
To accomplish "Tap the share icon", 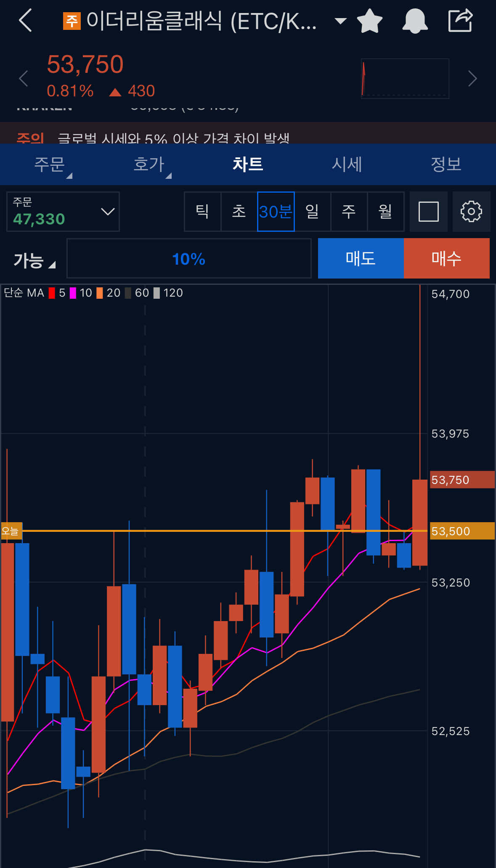I will coord(460,21).
